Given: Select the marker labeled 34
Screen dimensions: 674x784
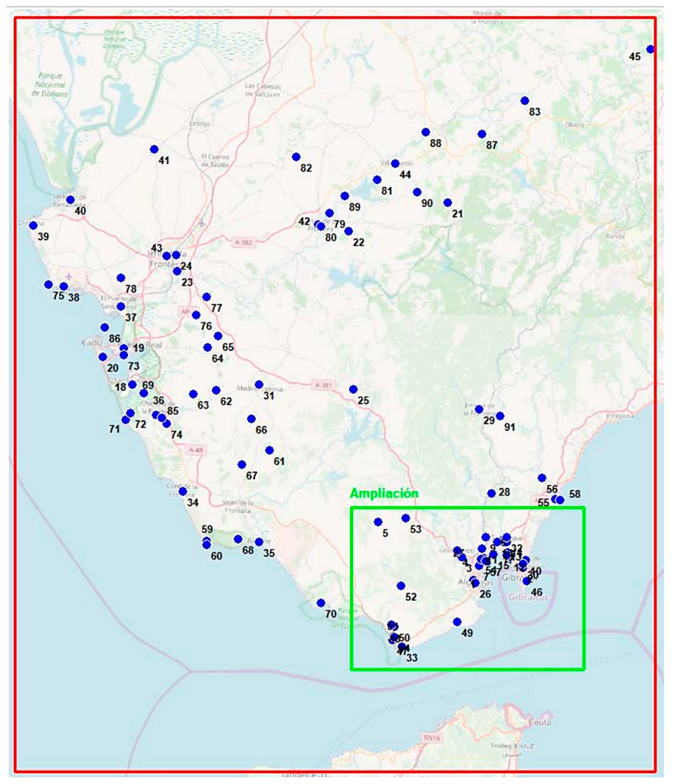Looking at the screenshot, I should click(x=183, y=492).
